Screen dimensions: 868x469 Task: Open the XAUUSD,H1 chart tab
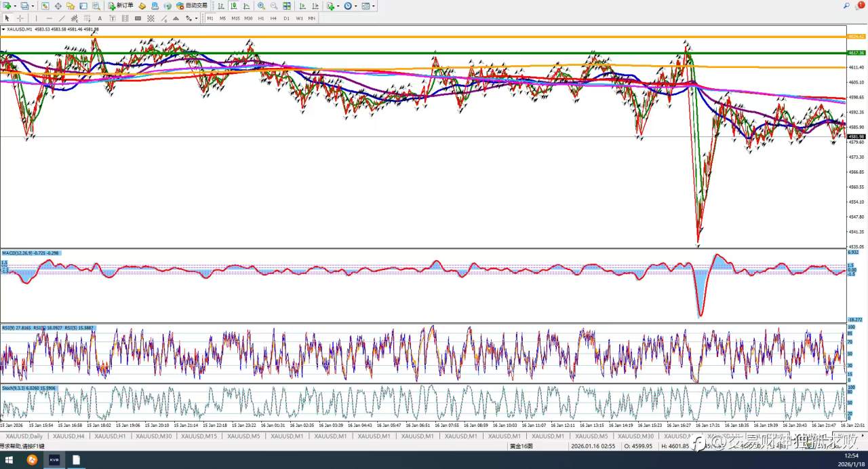111,436
